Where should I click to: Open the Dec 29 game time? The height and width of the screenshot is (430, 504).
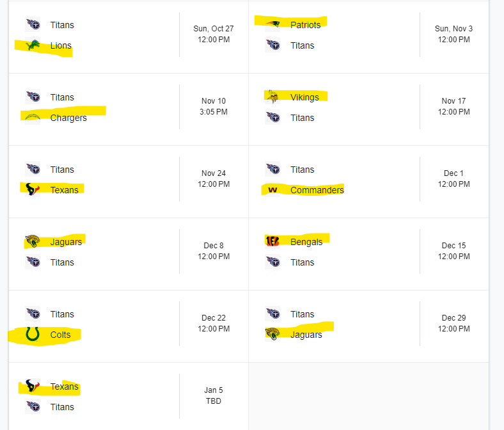tap(453, 323)
